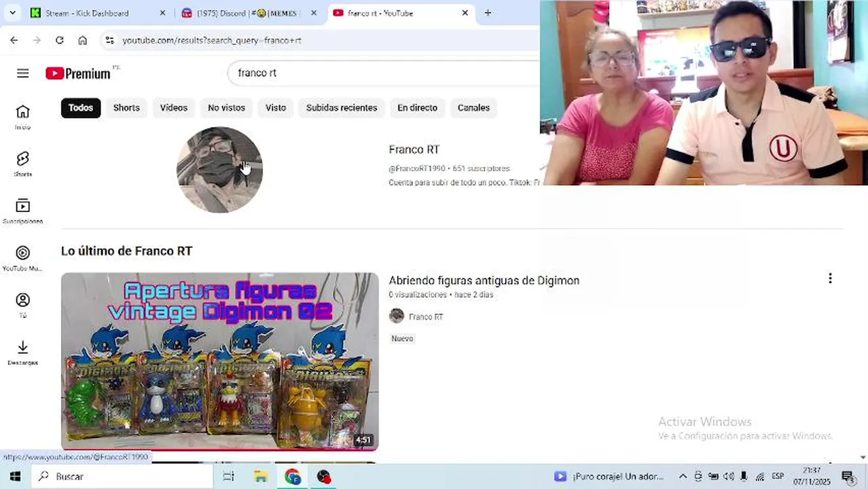868x489 pixels.
Task: Filter results by Canales chip
Action: tap(473, 108)
